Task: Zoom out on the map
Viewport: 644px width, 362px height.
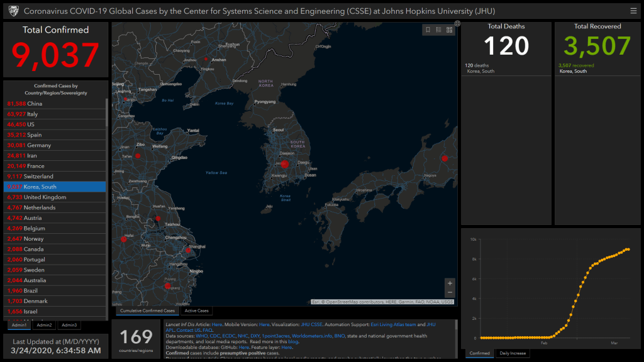Action: (x=450, y=293)
